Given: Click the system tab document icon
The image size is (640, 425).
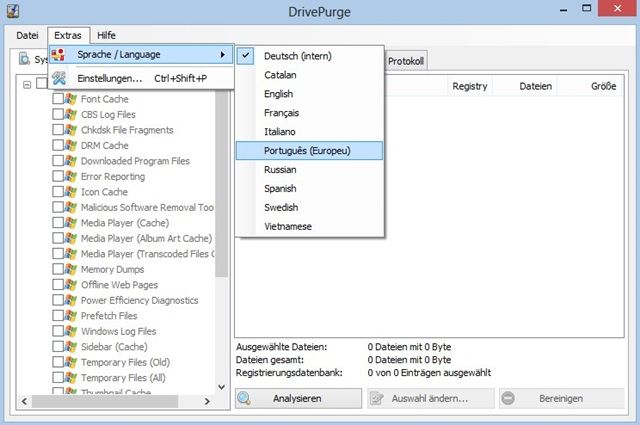Looking at the screenshot, I should [24, 58].
